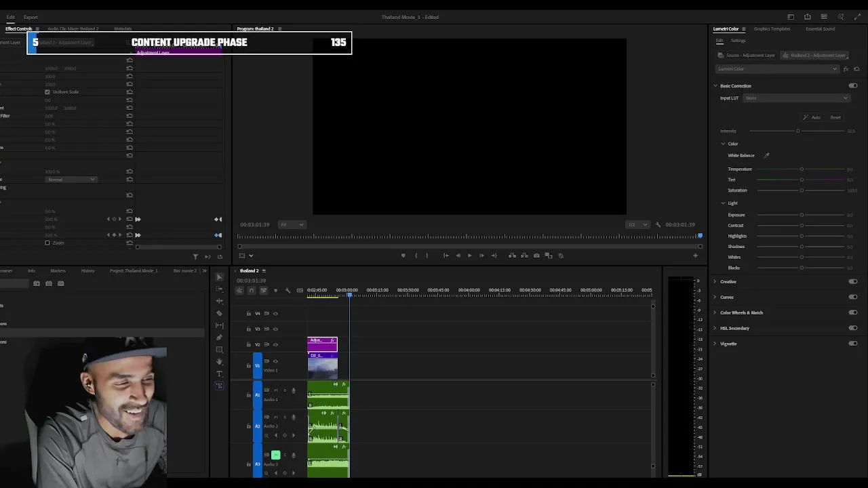Adjust the Exposure slider handle
868x488 pixels.
802,215
